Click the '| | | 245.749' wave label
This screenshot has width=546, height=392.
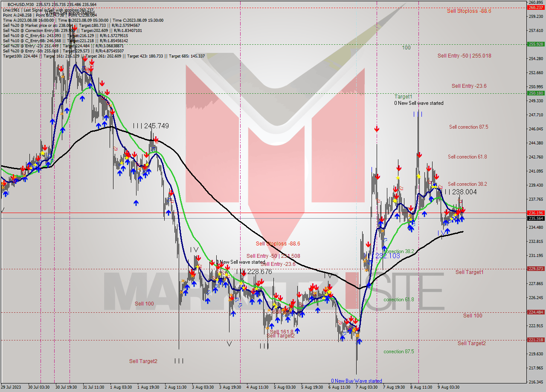[x=151, y=126]
